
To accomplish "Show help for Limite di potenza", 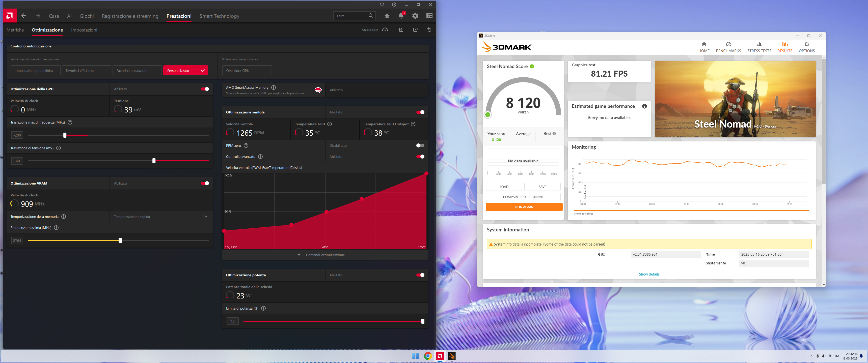I will (263, 308).
